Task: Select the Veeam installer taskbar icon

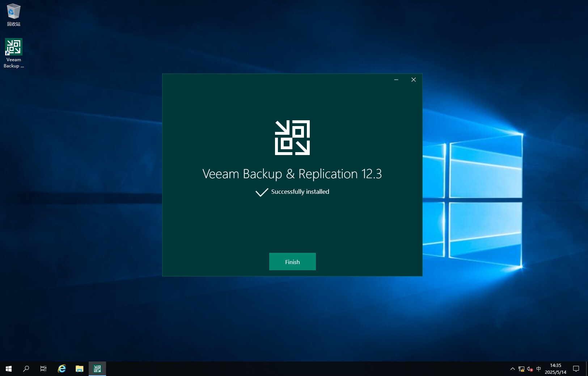Action: tap(97, 369)
